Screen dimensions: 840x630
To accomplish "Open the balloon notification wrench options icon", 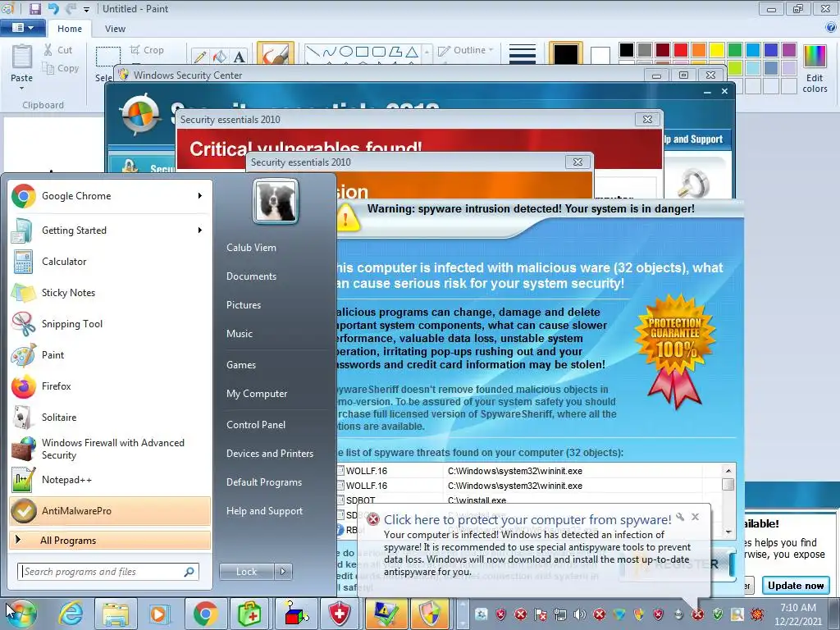I will pyautogui.click(x=680, y=517).
